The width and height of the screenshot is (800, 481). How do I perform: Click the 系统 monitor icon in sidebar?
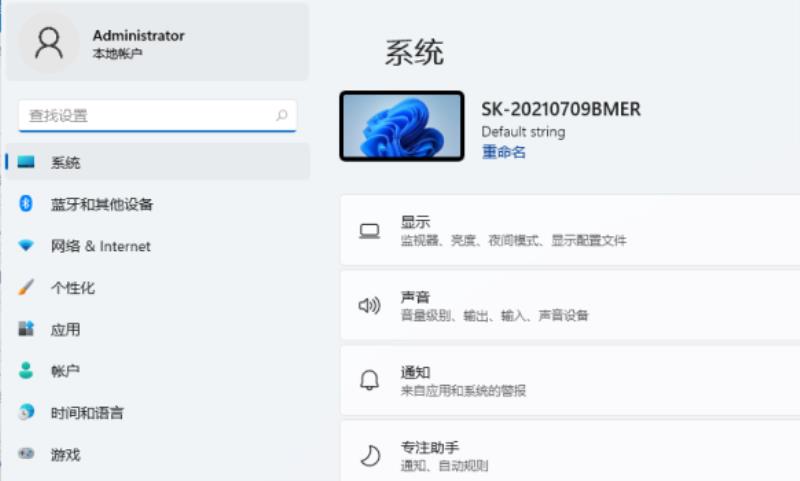click(26, 162)
